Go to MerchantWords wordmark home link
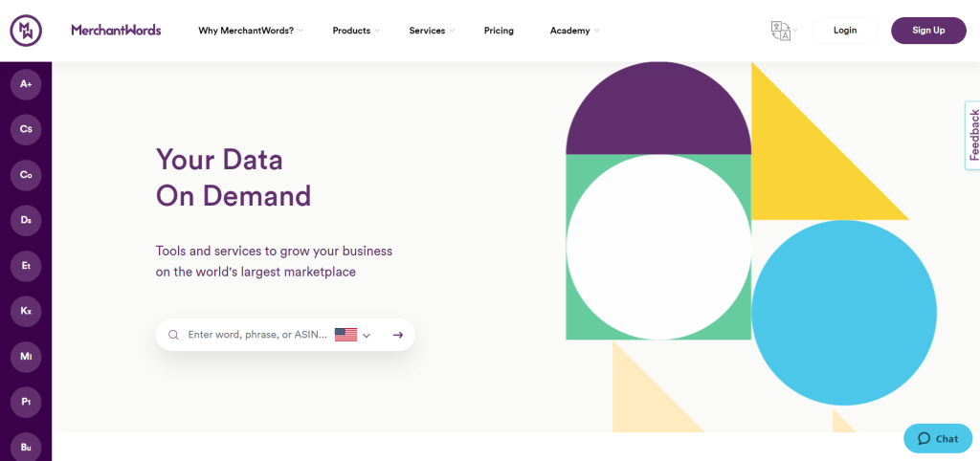980x461 pixels. [116, 30]
